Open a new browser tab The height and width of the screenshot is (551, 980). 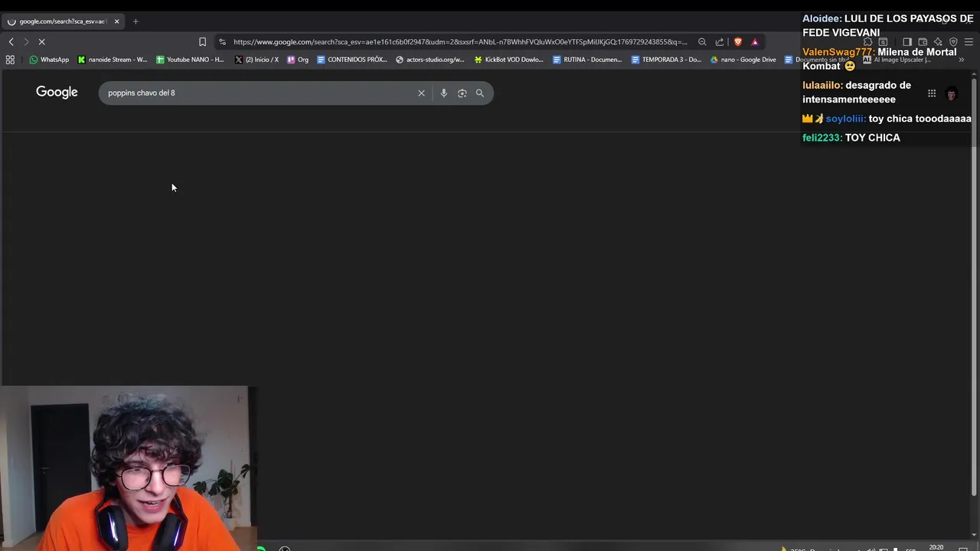(136, 21)
